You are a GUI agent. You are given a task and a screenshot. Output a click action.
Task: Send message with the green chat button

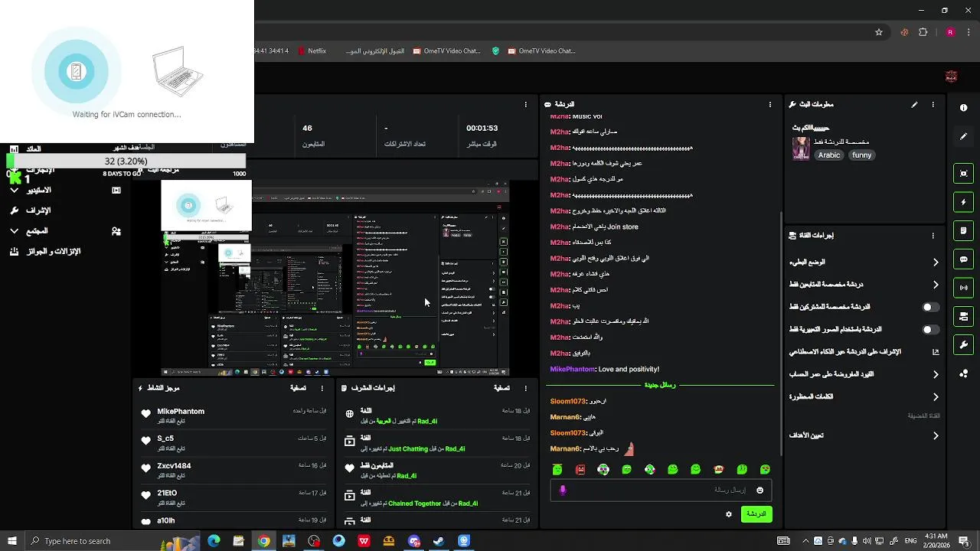756,514
